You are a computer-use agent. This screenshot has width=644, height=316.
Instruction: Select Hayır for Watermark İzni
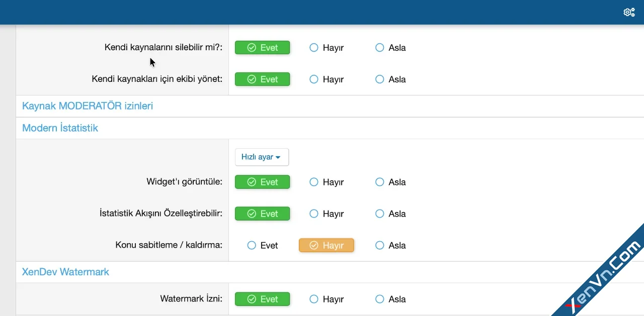click(314, 299)
